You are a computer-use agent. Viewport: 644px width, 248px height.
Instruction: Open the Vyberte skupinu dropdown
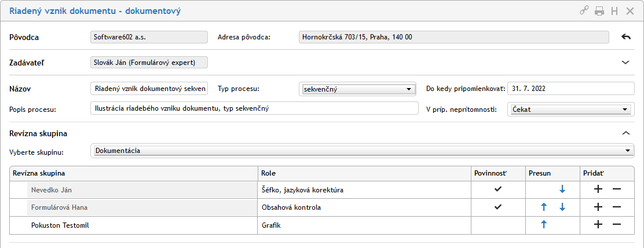363,151
